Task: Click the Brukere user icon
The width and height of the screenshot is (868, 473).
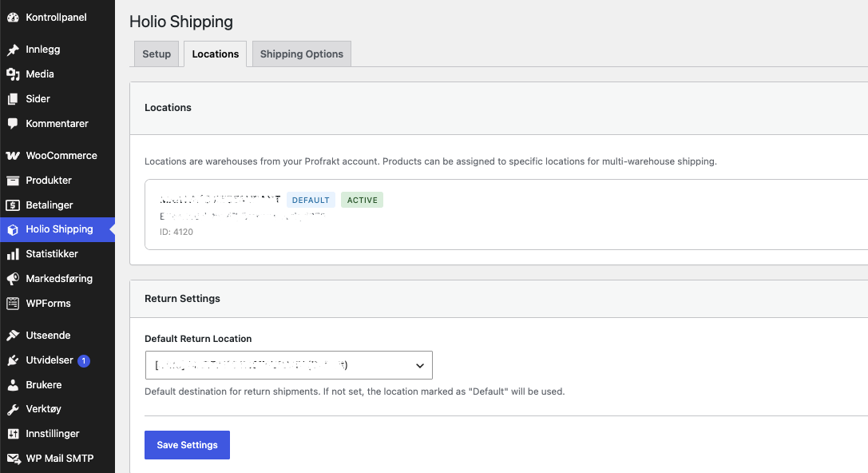Action: coord(13,385)
